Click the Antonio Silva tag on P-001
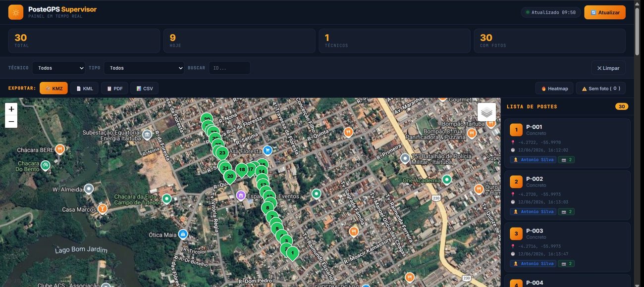 pyautogui.click(x=533, y=159)
